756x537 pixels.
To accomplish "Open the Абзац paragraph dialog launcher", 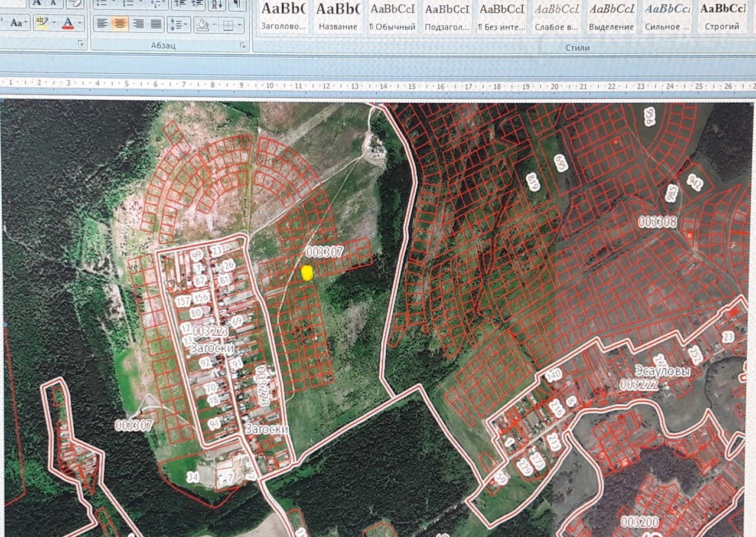I will point(242,45).
